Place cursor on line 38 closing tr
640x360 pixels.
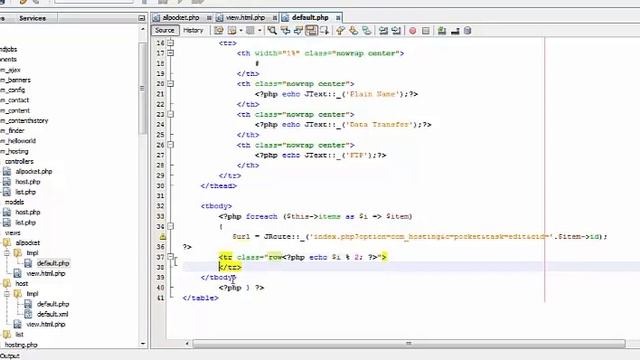click(x=230, y=267)
